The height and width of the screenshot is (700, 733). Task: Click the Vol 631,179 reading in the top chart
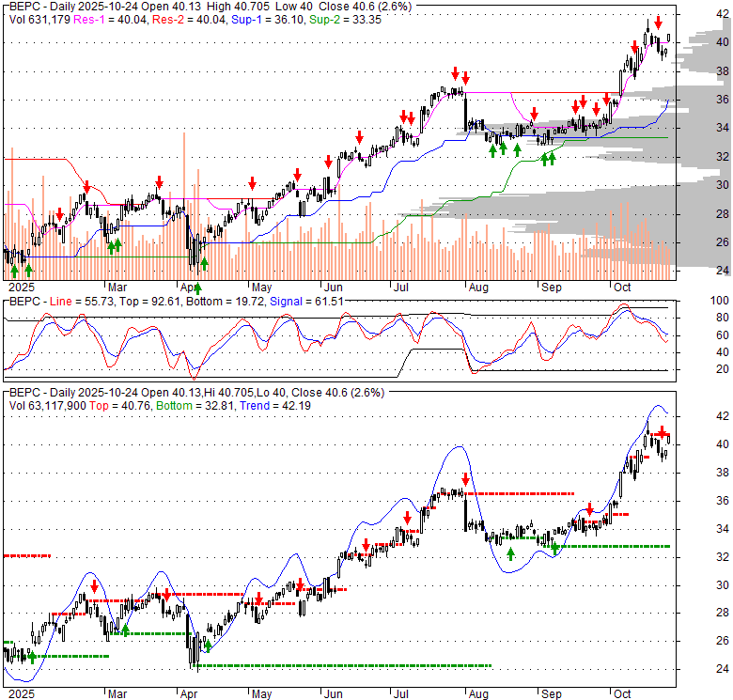coord(39,20)
